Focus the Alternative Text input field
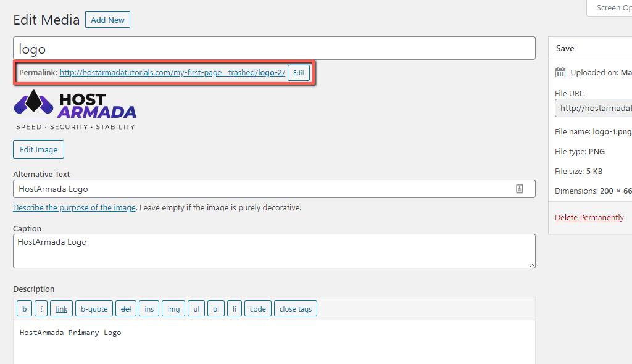The image size is (632, 364). [x=274, y=189]
